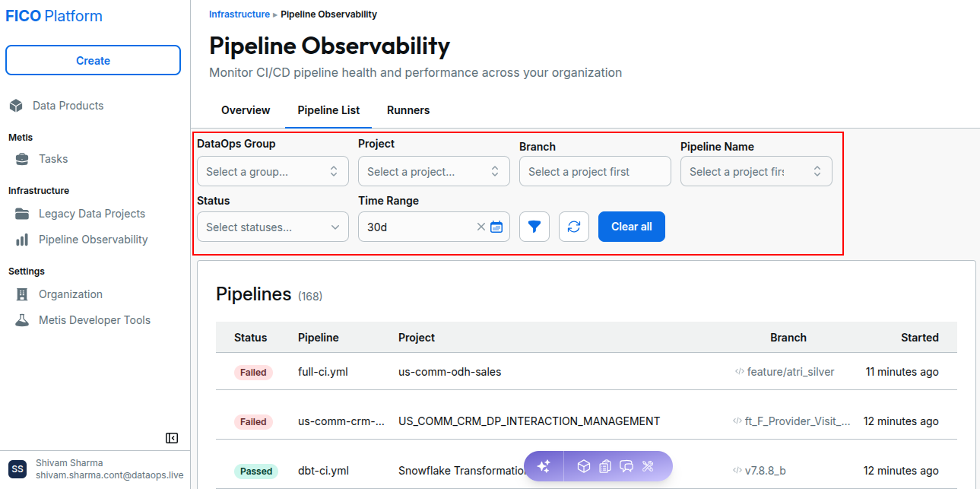The image size is (980, 489).
Task: Refresh the pipeline list with the circular arrows
Action: pyautogui.click(x=574, y=227)
